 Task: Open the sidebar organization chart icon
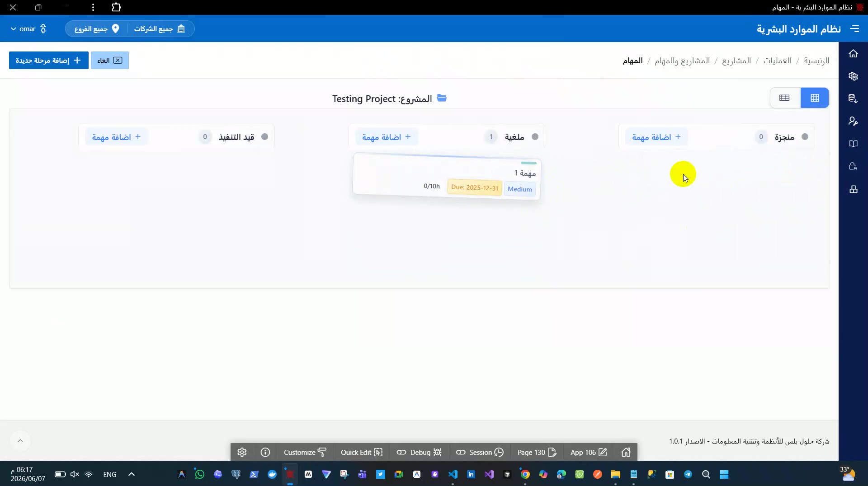point(853,189)
